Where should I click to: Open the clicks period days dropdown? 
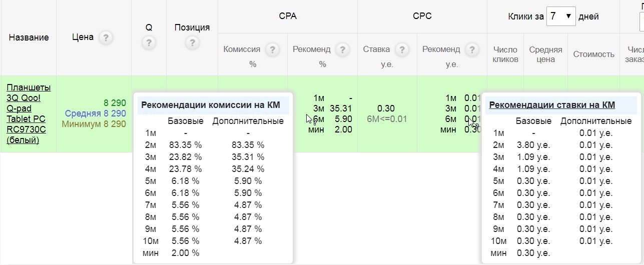(x=561, y=16)
